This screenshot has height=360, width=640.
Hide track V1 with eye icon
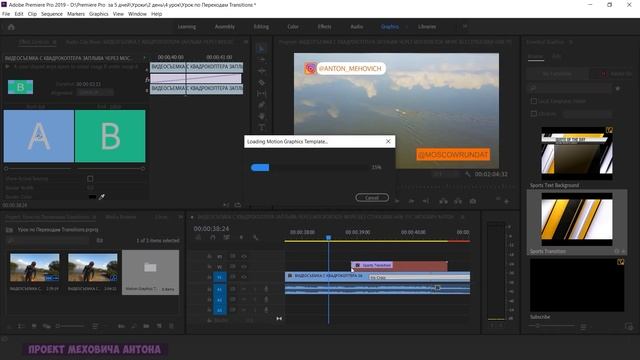pos(244,277)
